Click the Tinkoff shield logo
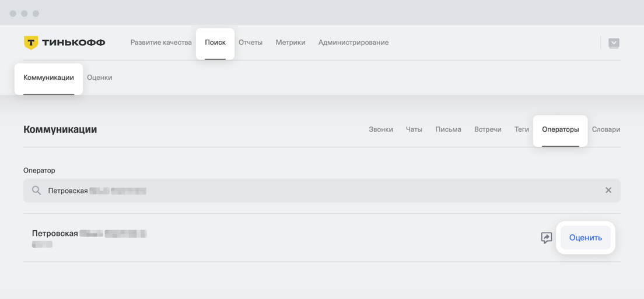Image resolution: width=644 pixels, height=299 pixels. point(31,43)
